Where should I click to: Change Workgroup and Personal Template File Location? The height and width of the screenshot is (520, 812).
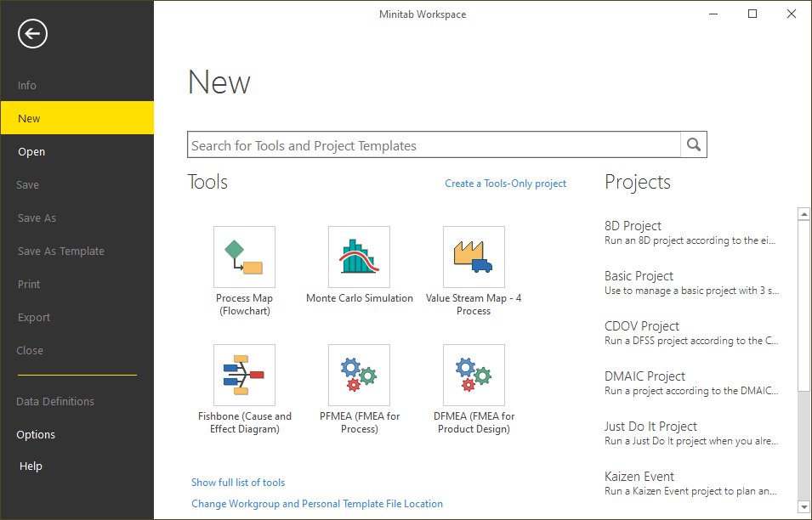[317, 503]
